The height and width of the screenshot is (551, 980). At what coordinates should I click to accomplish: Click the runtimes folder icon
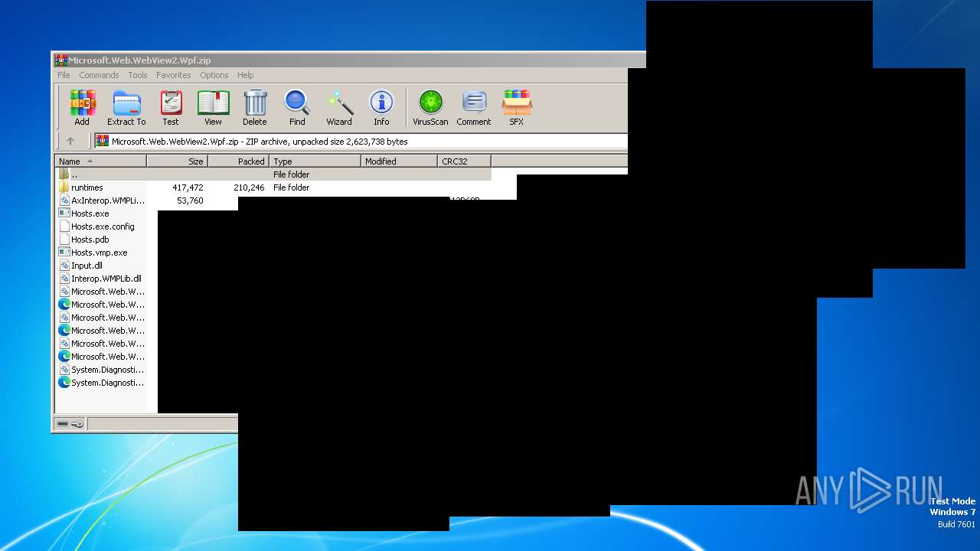pyautogui.click(x=64, y=187)
